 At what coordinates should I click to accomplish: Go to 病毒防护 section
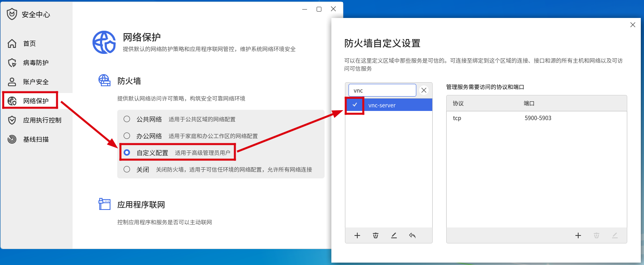click(35, 63)
